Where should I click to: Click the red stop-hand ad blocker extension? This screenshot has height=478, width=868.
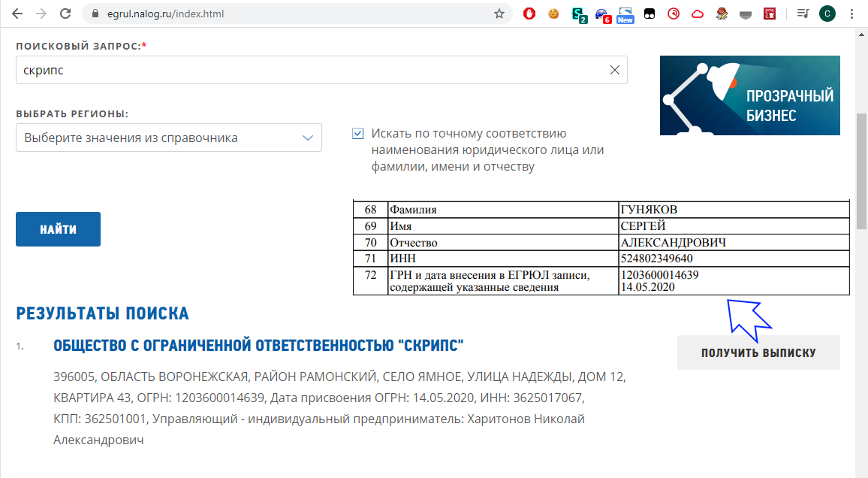529,14
